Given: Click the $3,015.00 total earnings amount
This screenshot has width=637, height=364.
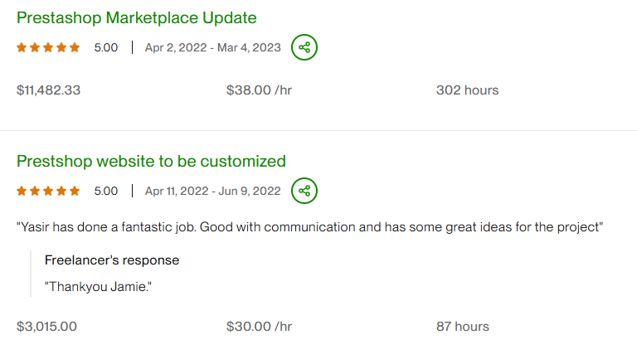Looking at the screenshot, I should click(x=46, y=327).
